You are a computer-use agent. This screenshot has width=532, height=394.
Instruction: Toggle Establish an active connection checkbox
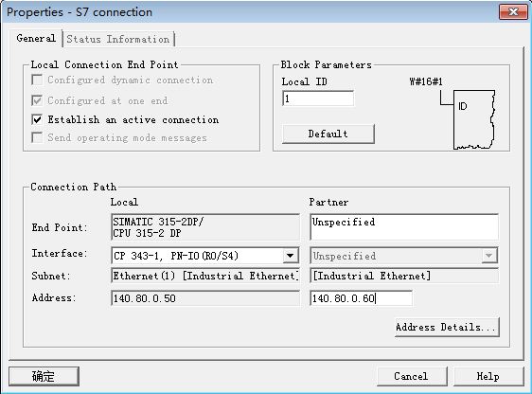pyautogui.click(x=37, y=119)
